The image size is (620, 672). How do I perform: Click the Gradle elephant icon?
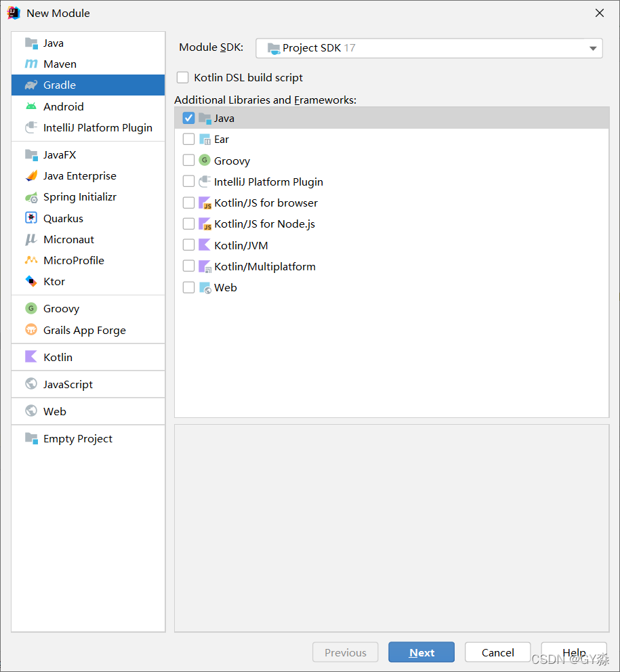[31, 85]
